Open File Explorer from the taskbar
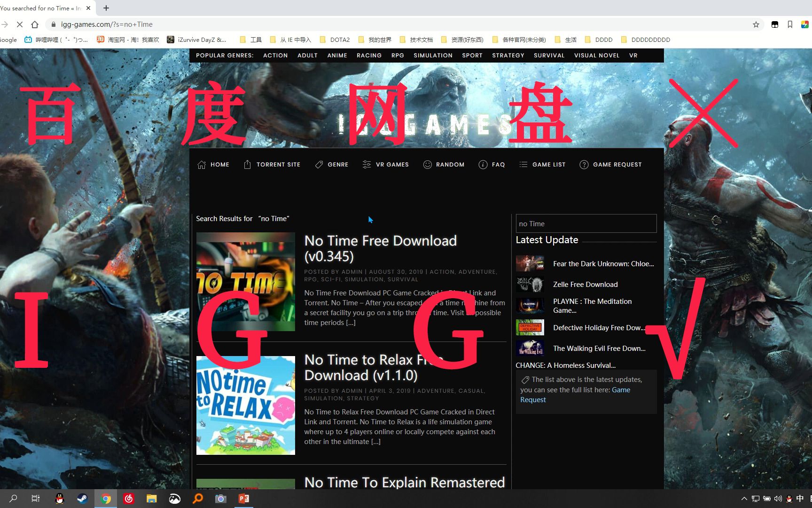Viewport: 812px width, 508px height. pyautogui.click(x=151, y=499)
